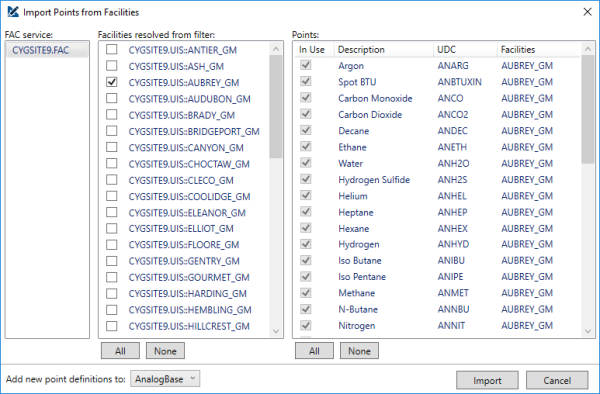Check the HILLCREST_GM facility checkbox
Screen dimensions: 600x394
pyautogui.click(x=112, y=326)
